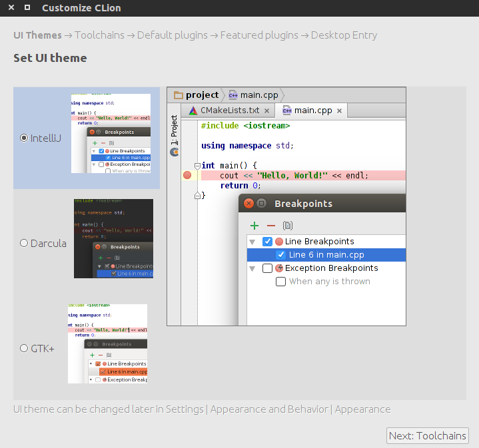The image size is (479, 448).
Task: Click the 'using namespace std;' code line
Action: click(x=247, y=146)
